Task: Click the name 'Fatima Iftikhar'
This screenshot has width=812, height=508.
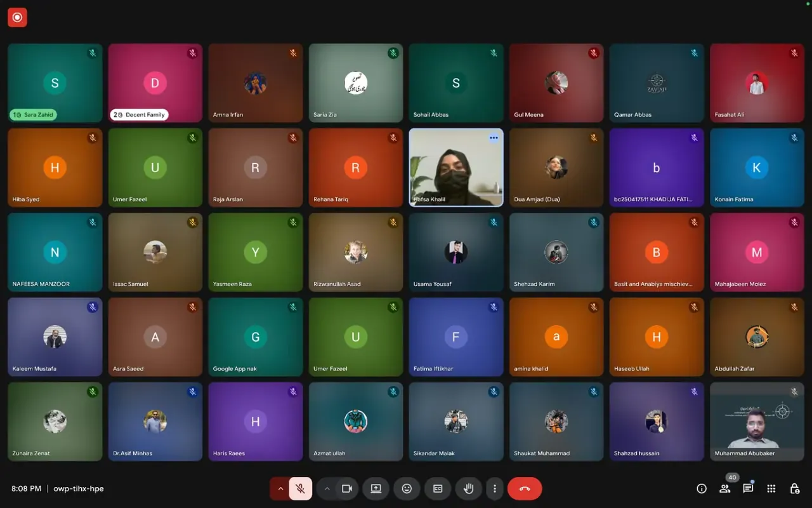Action: (x=433, y=369)
